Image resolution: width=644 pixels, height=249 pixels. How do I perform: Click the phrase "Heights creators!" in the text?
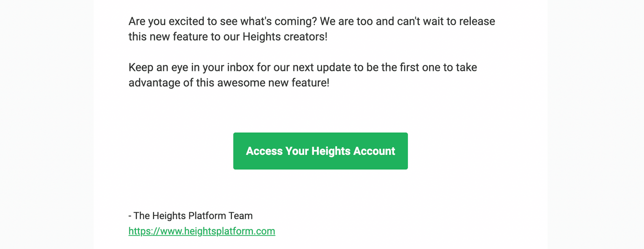(285, 37)
